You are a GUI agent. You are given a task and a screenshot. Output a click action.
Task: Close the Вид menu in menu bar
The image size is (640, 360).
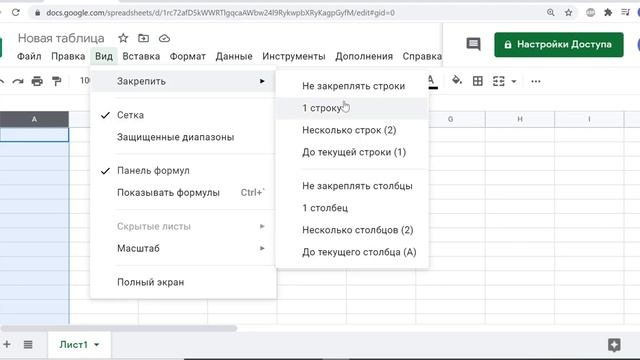[x=104, y=56]
